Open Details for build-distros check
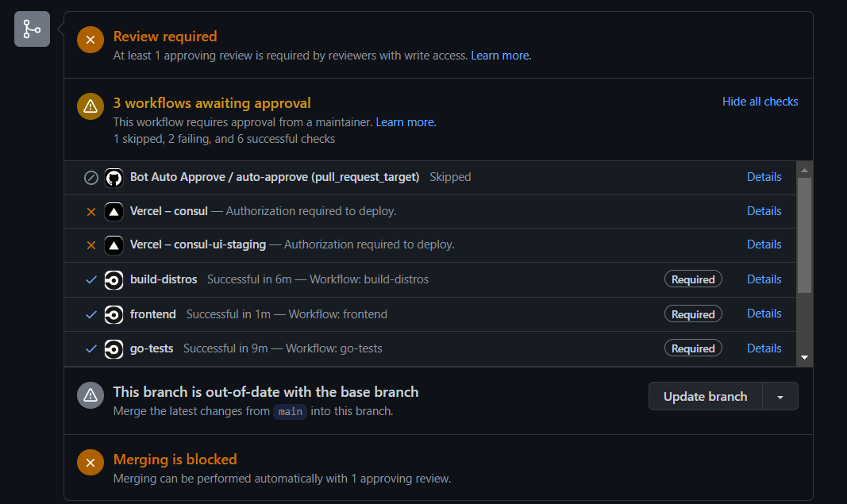Screen dimensions: 847x504 (764, 279)
